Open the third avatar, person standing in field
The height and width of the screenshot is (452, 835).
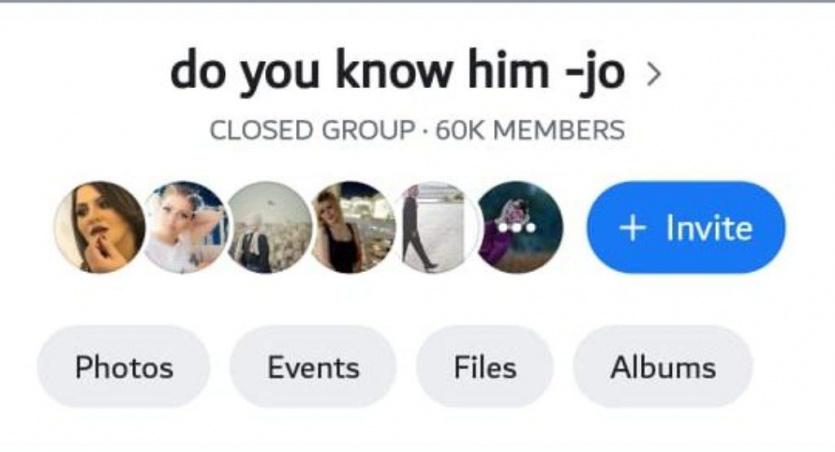[269, 227]
